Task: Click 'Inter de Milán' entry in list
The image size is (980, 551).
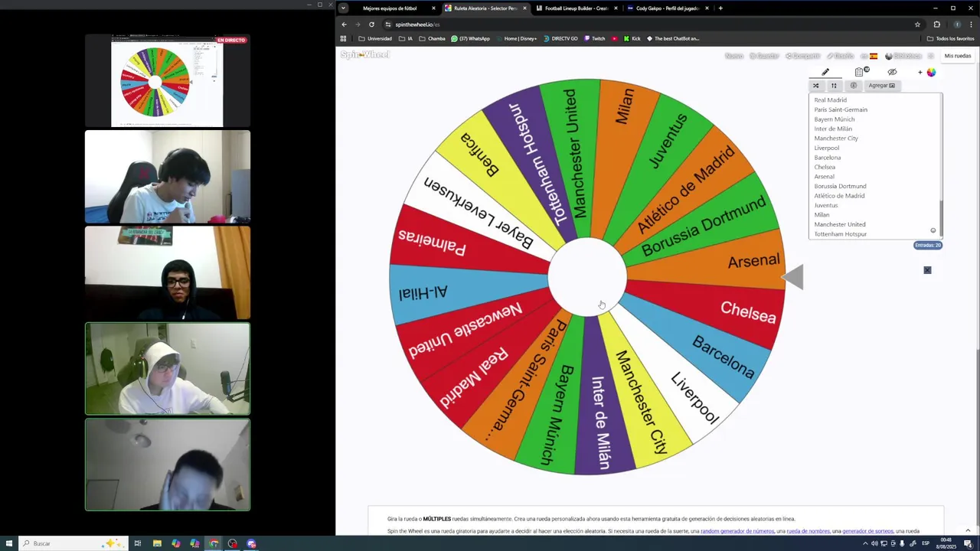Action: [x=832, y=129]
